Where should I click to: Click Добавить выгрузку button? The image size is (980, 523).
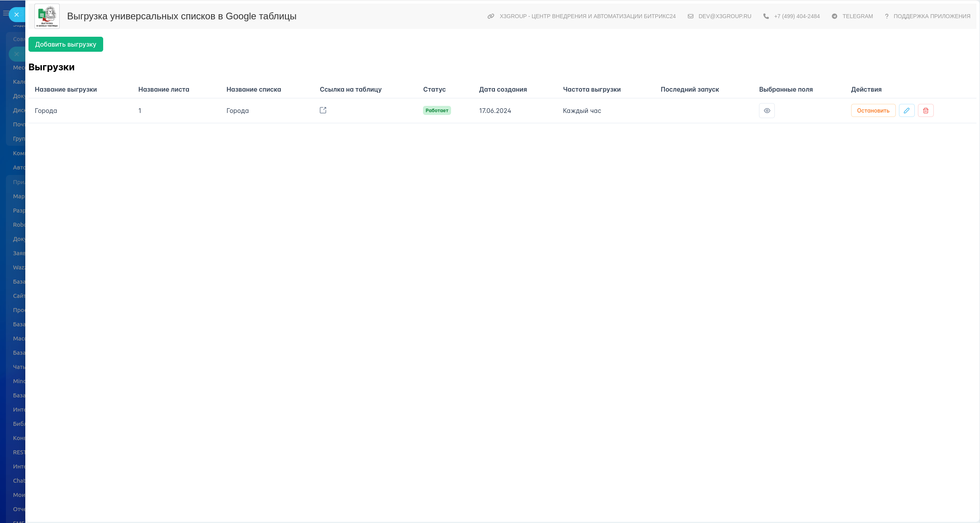point(66,44)
